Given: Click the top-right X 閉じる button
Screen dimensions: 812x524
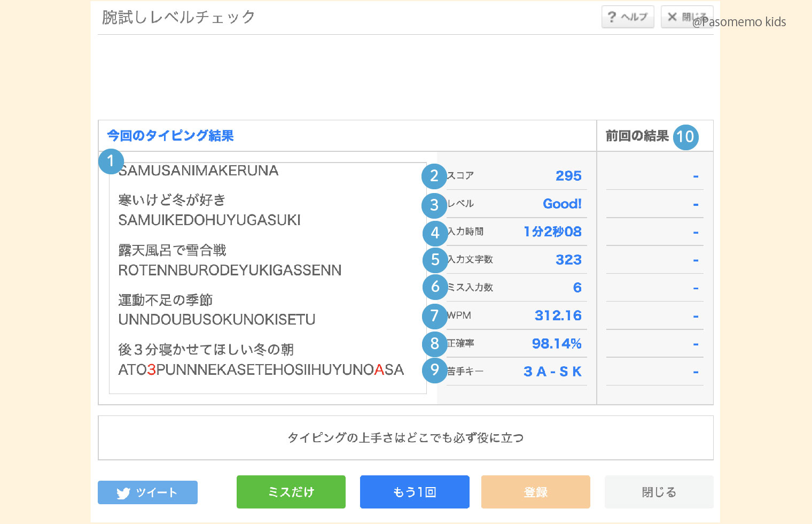Looking at the screenshot, I should click(687, 17).
